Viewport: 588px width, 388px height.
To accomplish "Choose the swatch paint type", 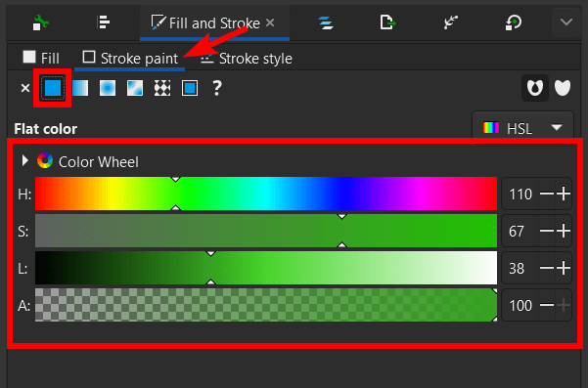I will pos(190,88).
